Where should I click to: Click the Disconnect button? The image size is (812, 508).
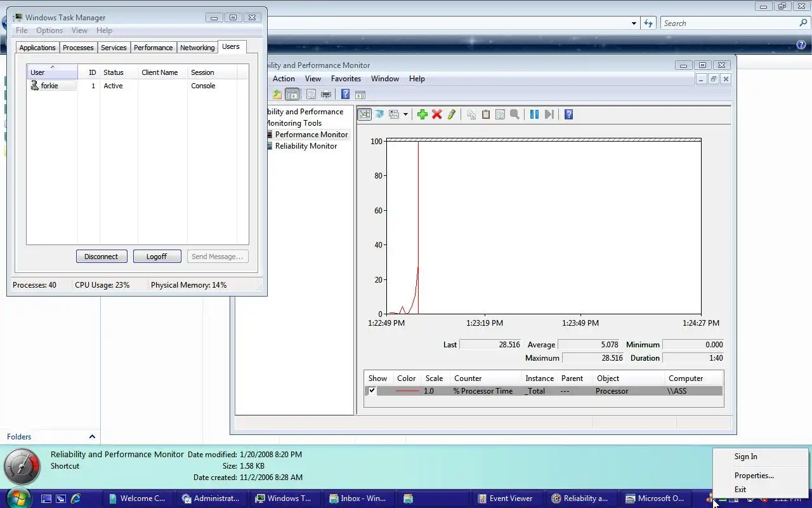(101, 257)
